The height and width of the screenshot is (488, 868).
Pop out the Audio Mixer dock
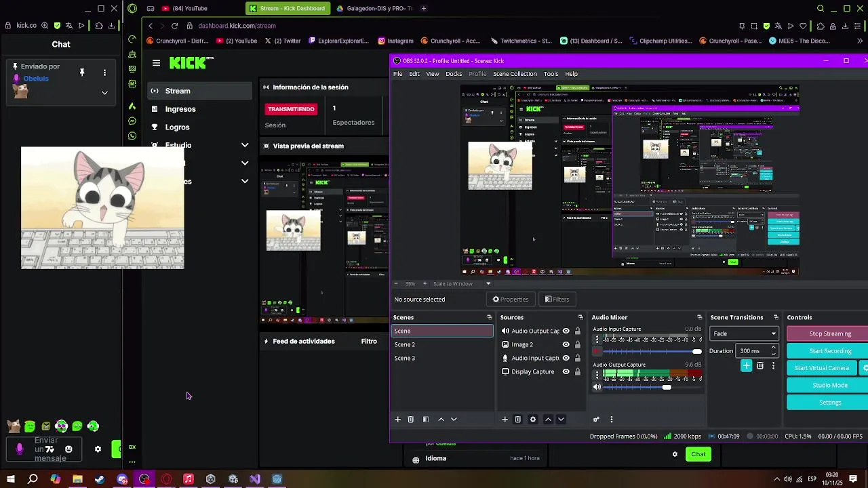(x=699, y=317)
